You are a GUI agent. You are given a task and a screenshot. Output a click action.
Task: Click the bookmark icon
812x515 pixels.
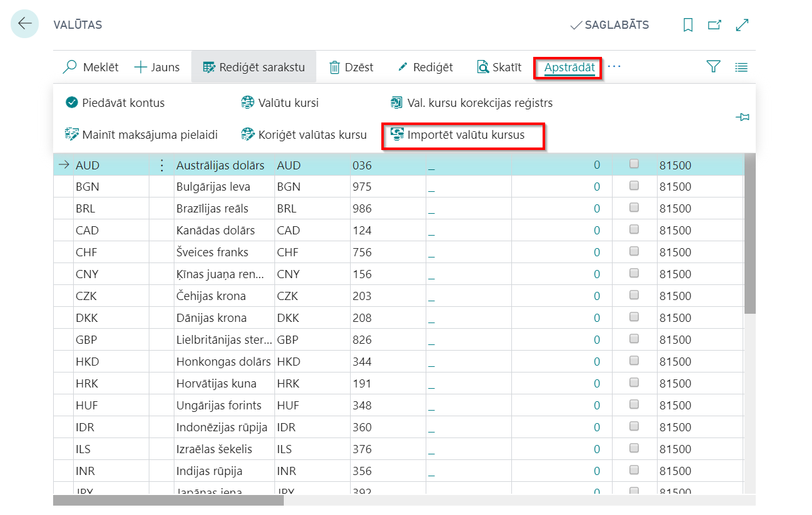[688, 25]
